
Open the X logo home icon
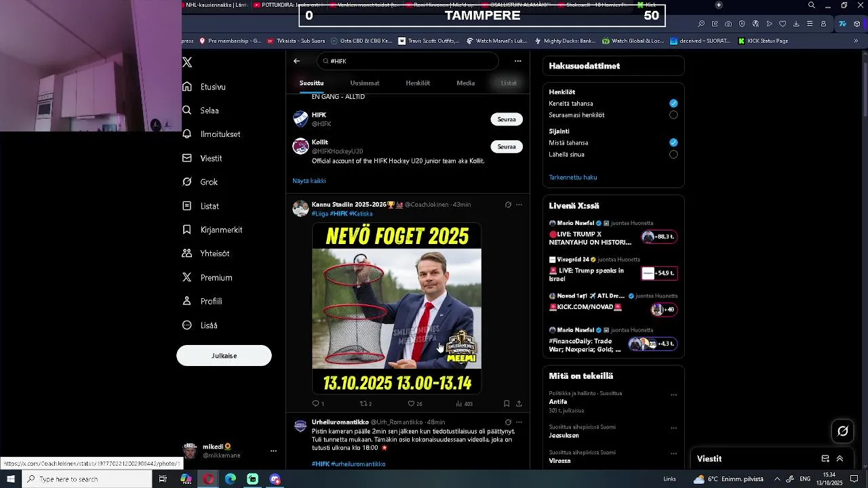pyautogui.click(x=187, y=62)
